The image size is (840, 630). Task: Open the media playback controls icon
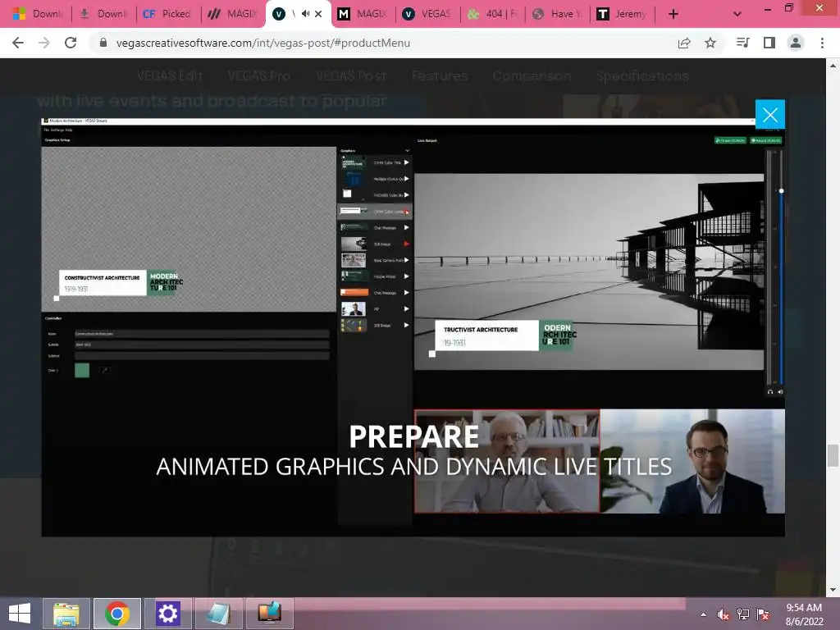[x=743, y=43]
